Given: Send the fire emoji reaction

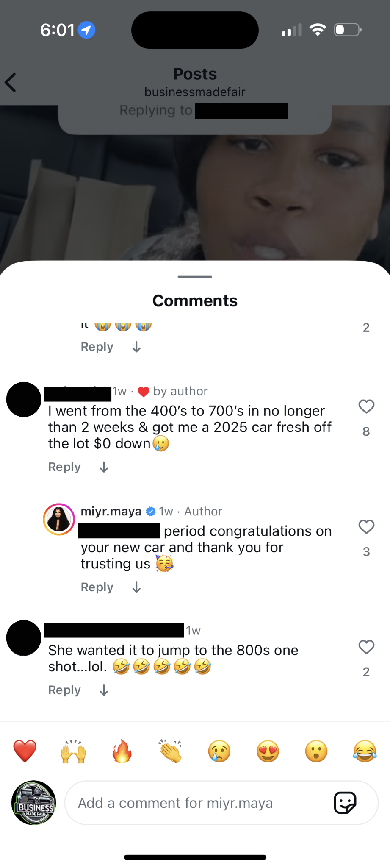Looking at the screenshot, I should point(122,751).
